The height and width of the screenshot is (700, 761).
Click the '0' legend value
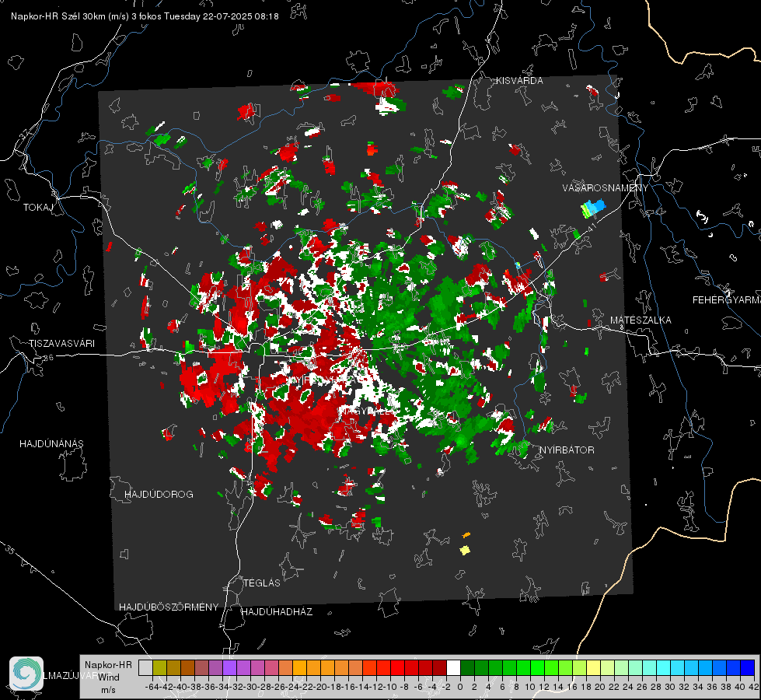tap(460, 687)
